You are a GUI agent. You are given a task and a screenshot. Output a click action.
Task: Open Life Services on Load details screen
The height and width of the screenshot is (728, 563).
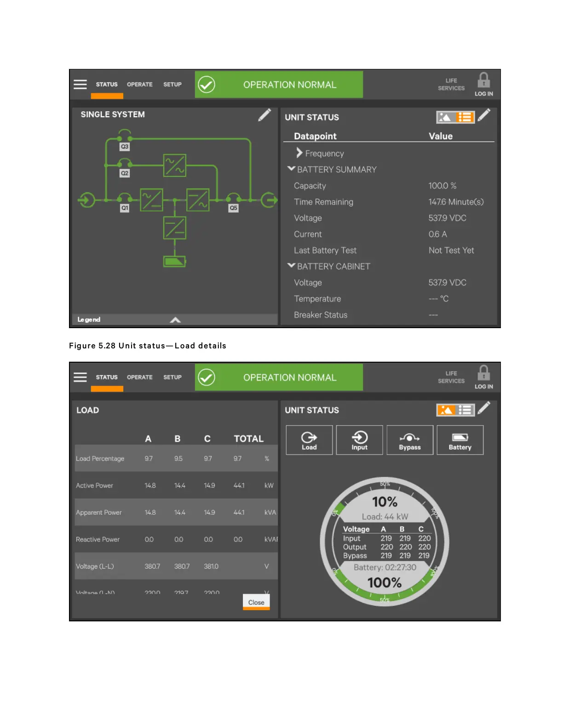point(451,377)
